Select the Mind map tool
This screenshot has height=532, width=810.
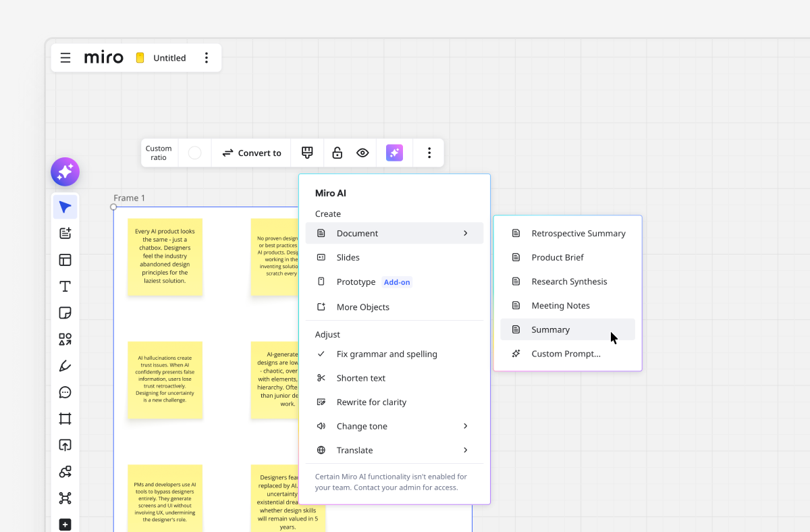pyautogui.click(x=65, y=498)
